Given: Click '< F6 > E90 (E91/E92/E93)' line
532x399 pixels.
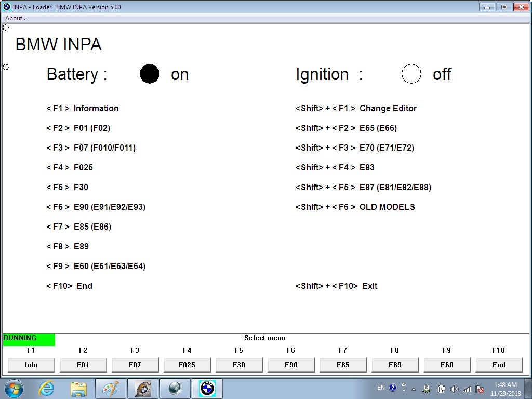Looking at the screenshot, I should point(96,207).
